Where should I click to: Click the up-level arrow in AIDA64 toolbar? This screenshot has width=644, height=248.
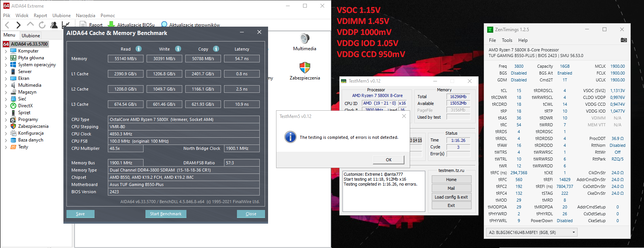click(x=30, y=25)
